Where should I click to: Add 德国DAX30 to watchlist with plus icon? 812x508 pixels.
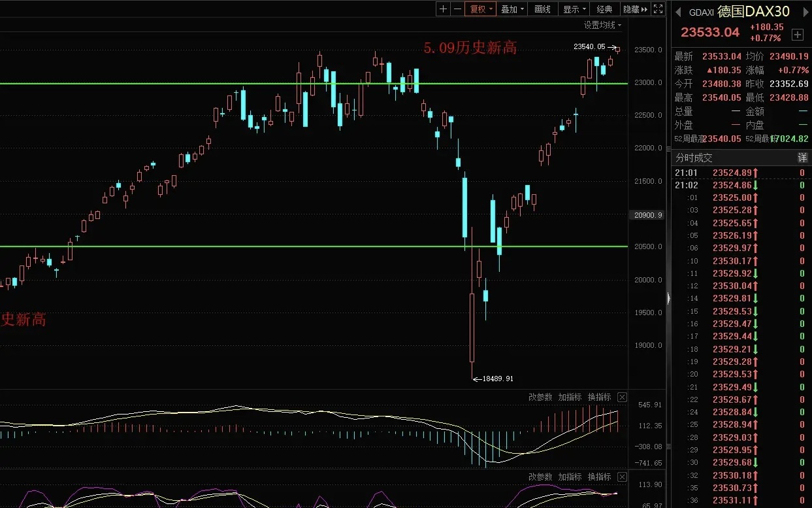pyautogui.click(x=797, y=34)
